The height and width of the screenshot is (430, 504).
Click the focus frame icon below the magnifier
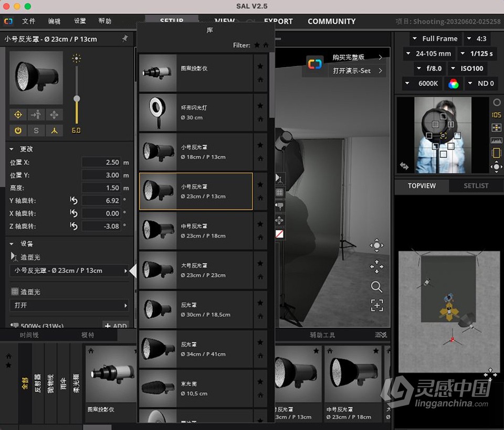376,305
